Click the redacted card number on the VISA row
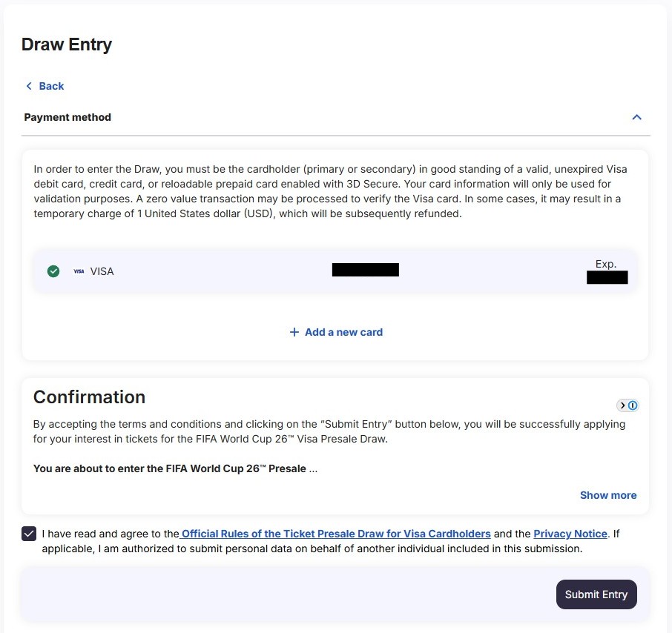The image size is (672, 633). pyautogui.click(x=365, y=270)
